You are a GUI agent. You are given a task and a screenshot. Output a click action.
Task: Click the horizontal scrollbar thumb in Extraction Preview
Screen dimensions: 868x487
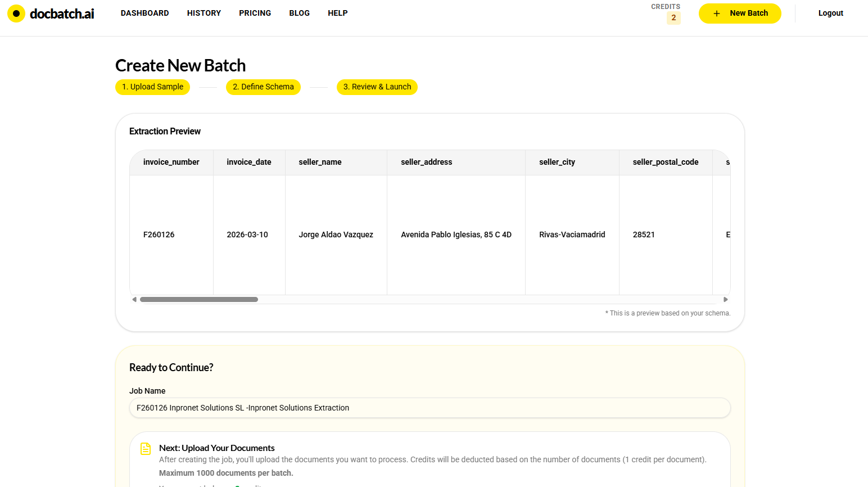pyautogui.click(x=199, y=300)
